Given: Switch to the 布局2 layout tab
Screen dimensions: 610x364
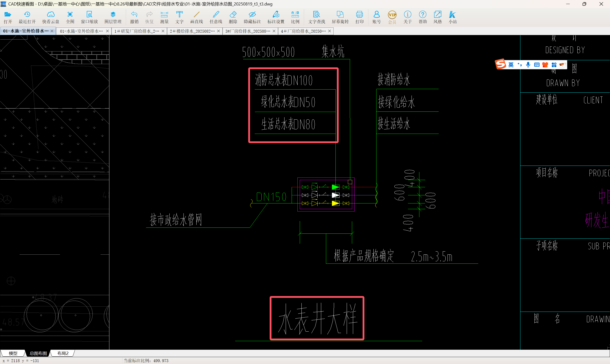Looking at the screenshot, I should [63, 353].
